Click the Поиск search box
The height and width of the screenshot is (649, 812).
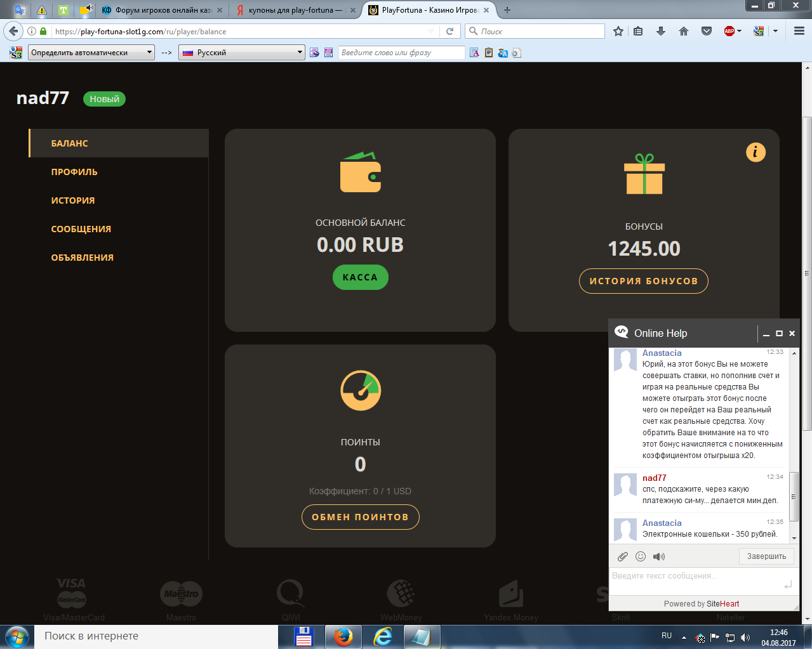point(535,31)
